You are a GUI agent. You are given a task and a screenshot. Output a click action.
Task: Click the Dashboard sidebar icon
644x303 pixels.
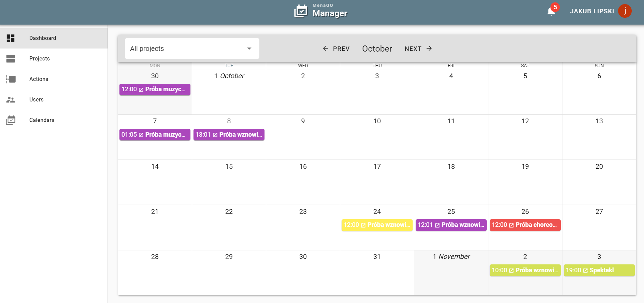click(11, 38)
